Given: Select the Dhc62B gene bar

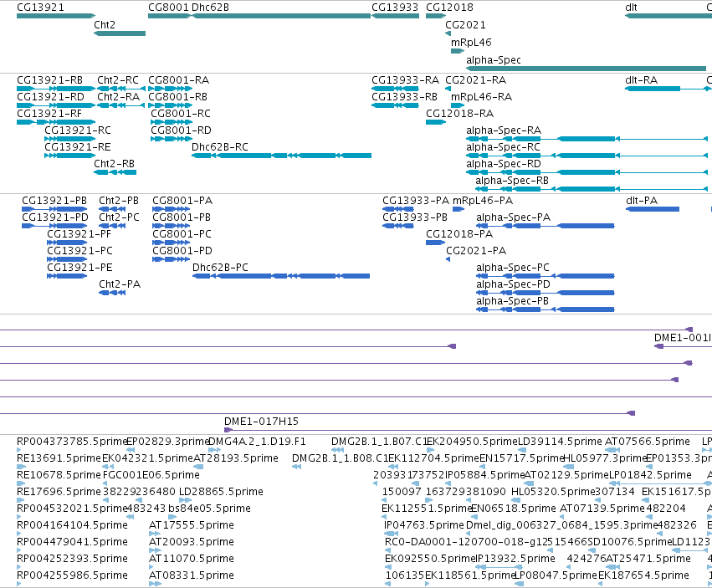Looking at the screenshot, I should 281,16.
